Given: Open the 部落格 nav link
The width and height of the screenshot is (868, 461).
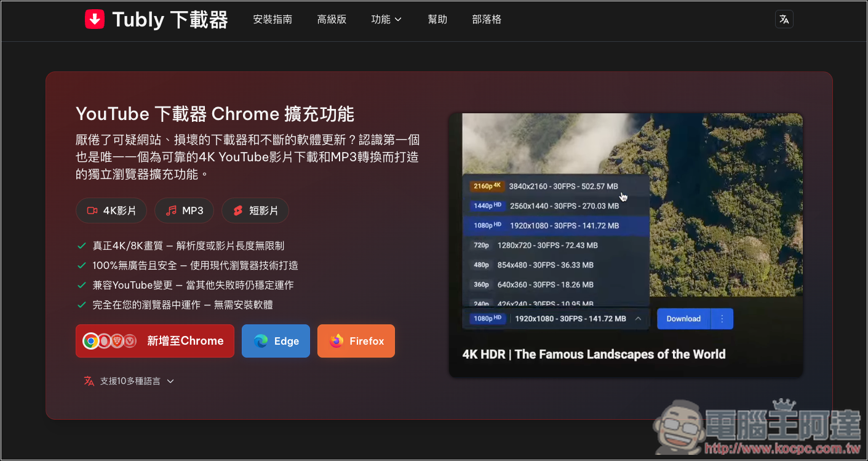Looking at the screenshot, I should (487, 19).
